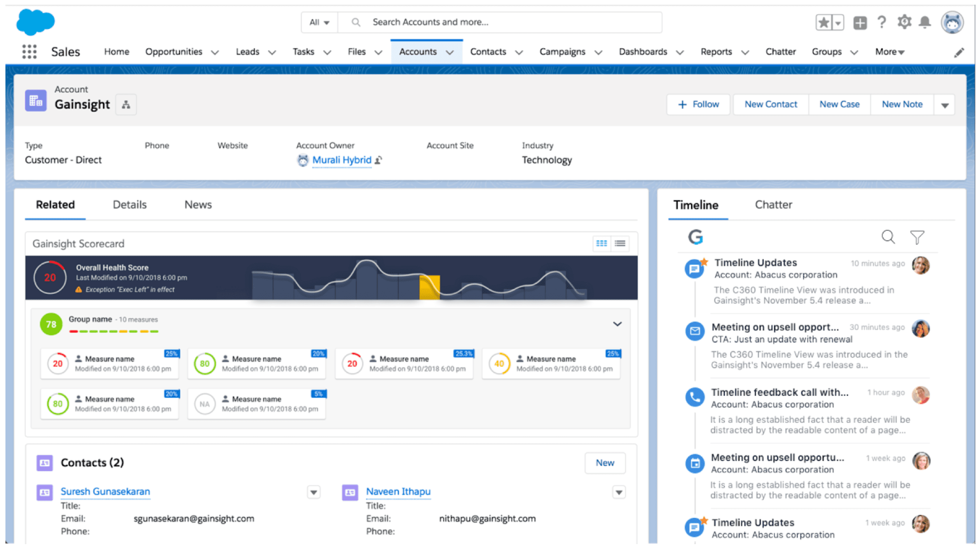Viewport: 980px width, 548px height.
Task: Click the New Contact button
Action: point(771,104)
